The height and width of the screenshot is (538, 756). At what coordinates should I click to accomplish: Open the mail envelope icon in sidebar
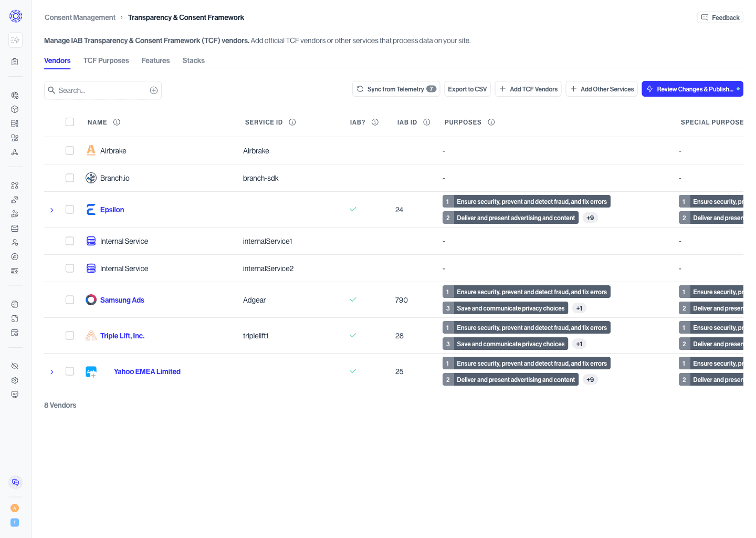[15, 228]
